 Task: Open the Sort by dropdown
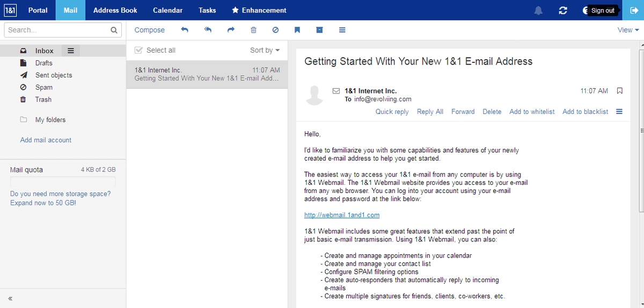point(265,50)
